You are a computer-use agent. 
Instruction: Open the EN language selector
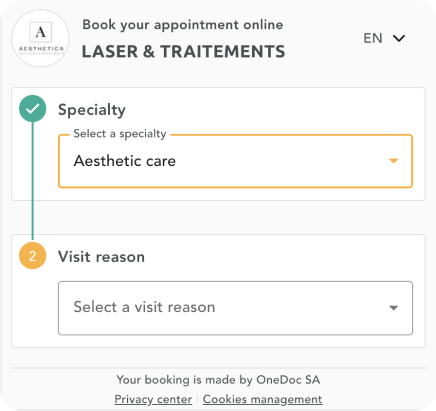(384, 38)
